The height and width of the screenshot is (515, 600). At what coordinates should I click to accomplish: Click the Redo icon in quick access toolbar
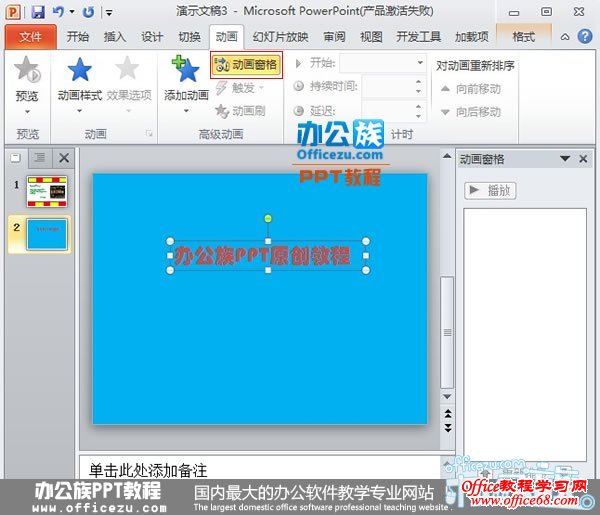[89, 12]
